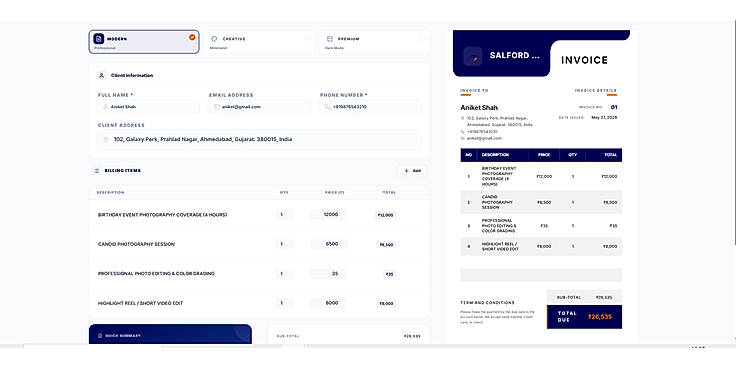Edit the Birthday Event Photography Coverage description
The image size is (736, 368).
[x=162, y=215]
